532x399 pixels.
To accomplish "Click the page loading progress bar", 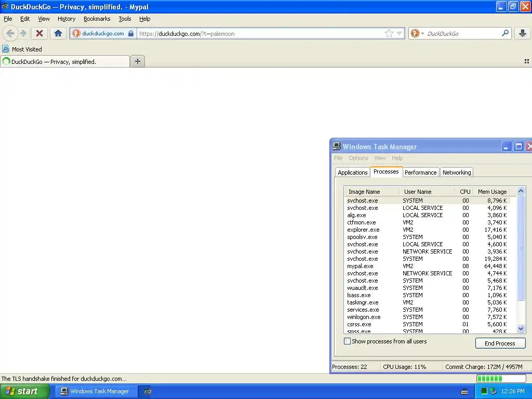I will point(501,378).
